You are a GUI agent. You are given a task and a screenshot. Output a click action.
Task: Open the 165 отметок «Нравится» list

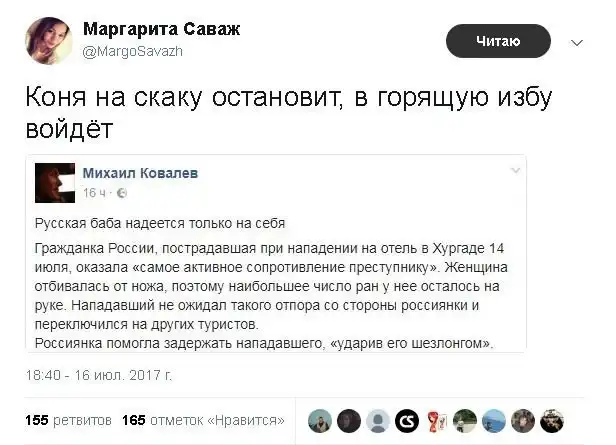point(203,420)
